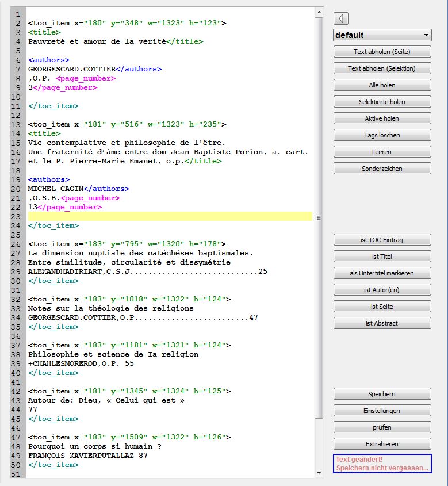This screenshot has height=486, width=448.
Task: Mark selection as 'ist Abstract'
Action: (x=382, y=324)
